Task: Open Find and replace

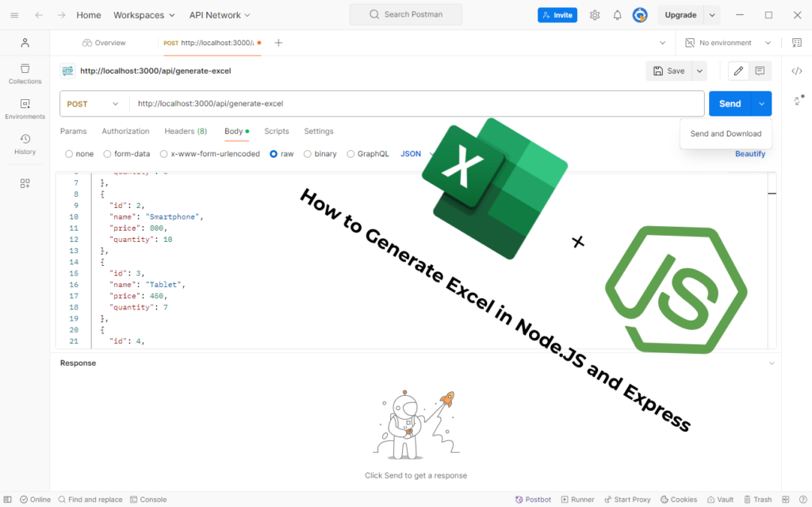Action: (x=90, y=499)
